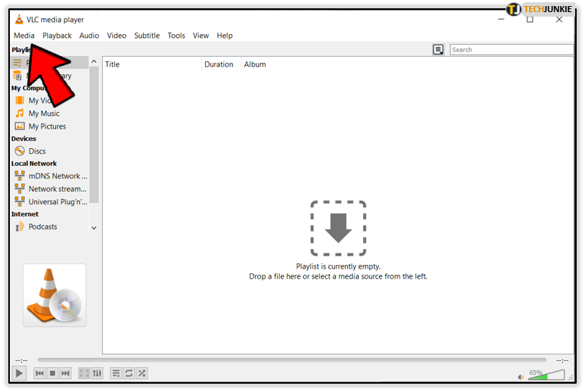Open the Media menu

pos(24,36)
